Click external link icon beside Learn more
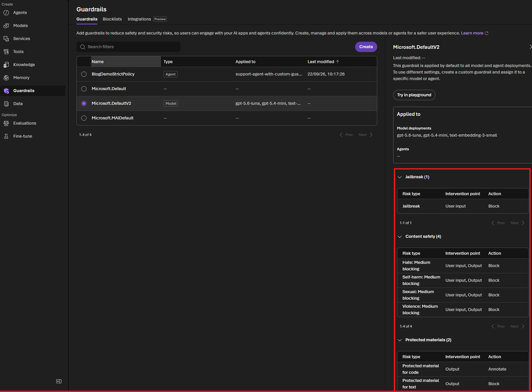The width and height of the screenshot is (532, 392). point(486,33)
